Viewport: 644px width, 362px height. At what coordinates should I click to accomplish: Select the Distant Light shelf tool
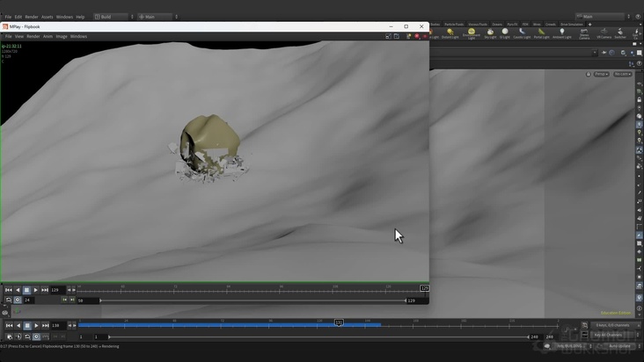pyautogui.click(x=450, y=33)
